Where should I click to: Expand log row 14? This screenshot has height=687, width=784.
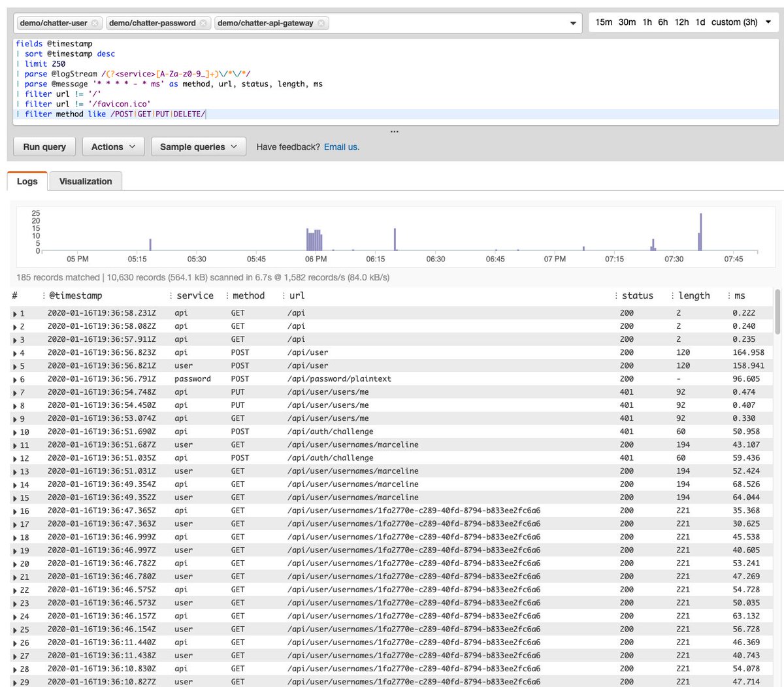coord(15,485)
